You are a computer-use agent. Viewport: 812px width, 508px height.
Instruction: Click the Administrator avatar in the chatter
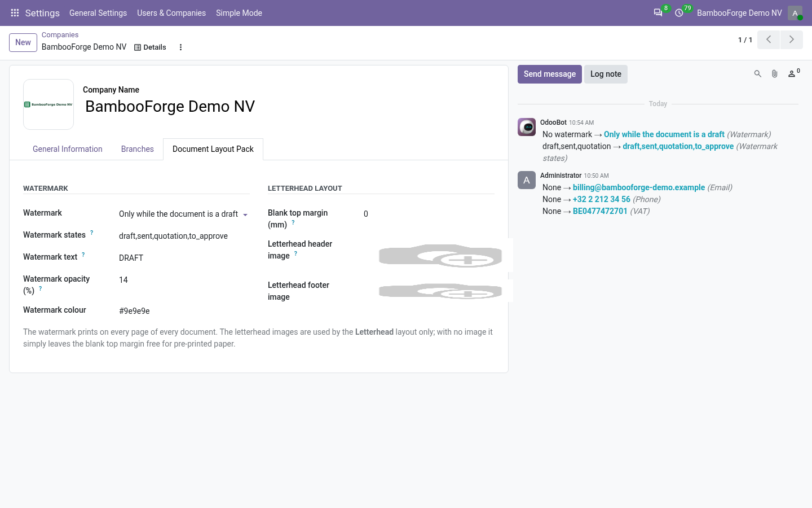pyautogui.click(x=527, y=180)
